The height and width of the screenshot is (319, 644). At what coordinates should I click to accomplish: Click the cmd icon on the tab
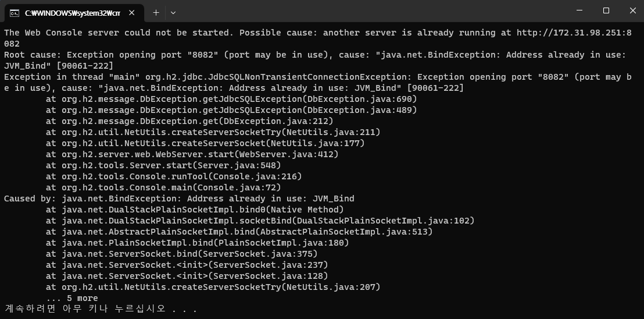click(15, 13)
